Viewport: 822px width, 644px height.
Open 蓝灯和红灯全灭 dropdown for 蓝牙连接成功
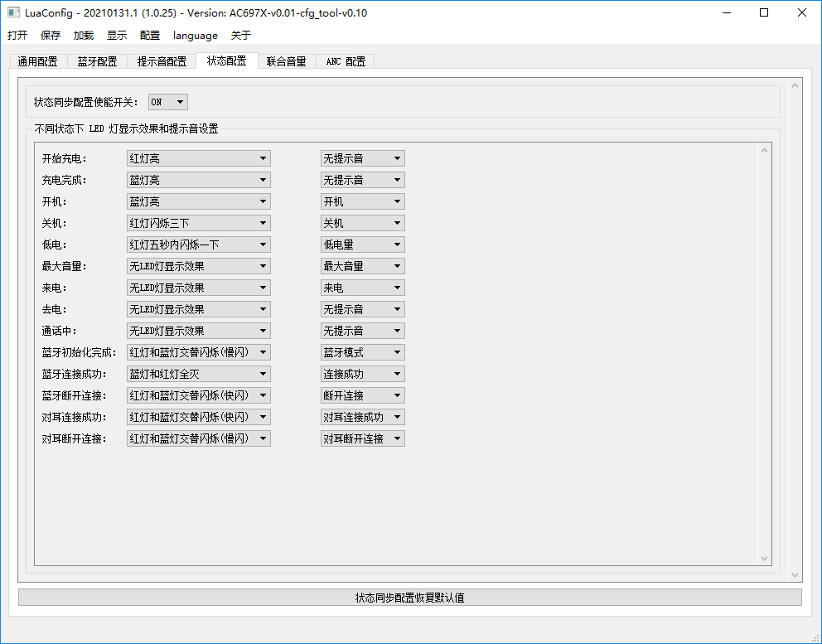tap(199, 374)
